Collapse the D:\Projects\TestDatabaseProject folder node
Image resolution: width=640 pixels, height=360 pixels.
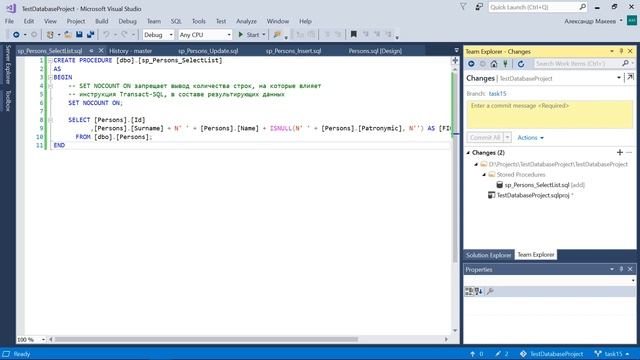click(x=476, y=164)
